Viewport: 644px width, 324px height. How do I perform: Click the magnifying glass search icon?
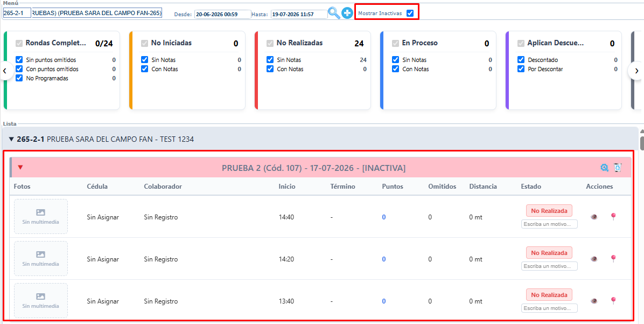pos(334,13)
